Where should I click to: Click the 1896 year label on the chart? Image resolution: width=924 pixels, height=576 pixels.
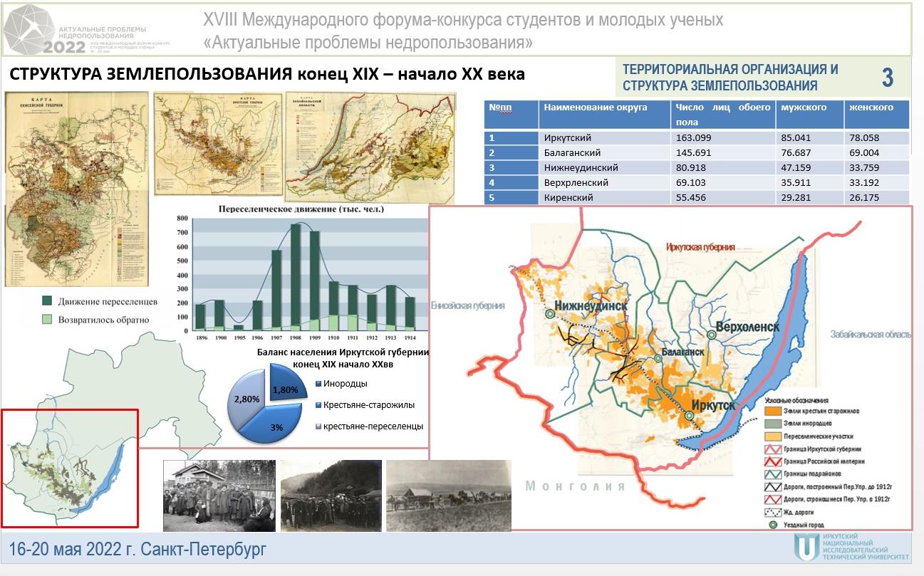coord(200,337)
